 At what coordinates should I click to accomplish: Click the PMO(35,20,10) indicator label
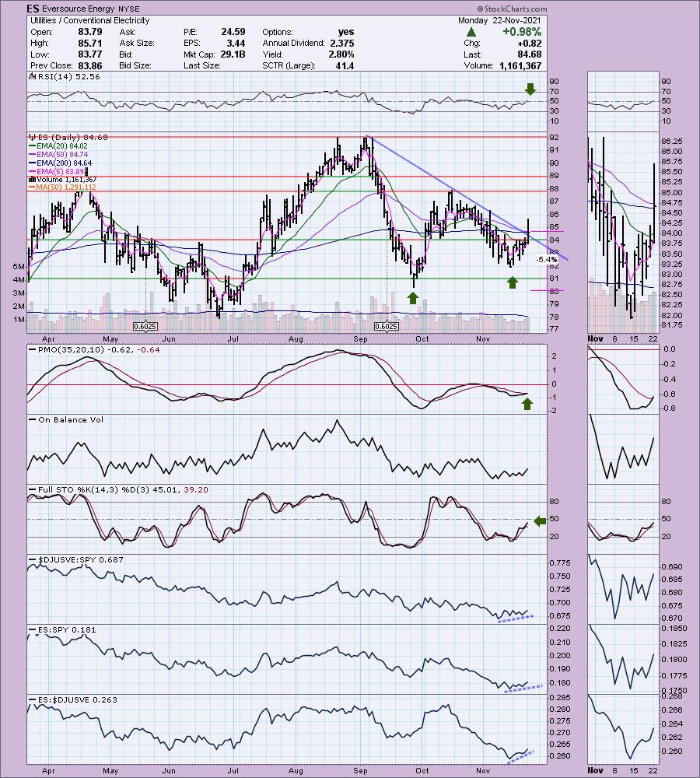click(95, 350)
